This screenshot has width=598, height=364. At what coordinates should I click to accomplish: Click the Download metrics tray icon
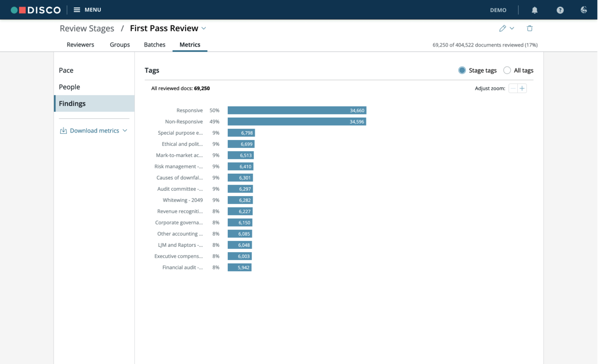(63, 131)
